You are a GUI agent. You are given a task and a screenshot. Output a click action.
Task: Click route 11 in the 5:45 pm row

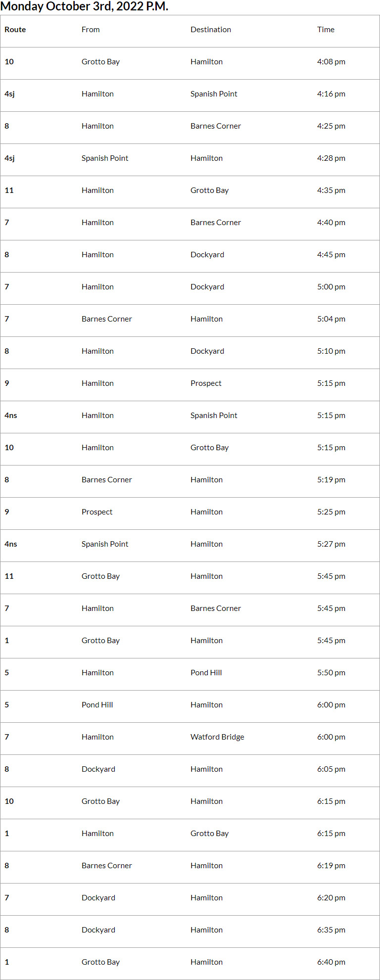(9, 576)
